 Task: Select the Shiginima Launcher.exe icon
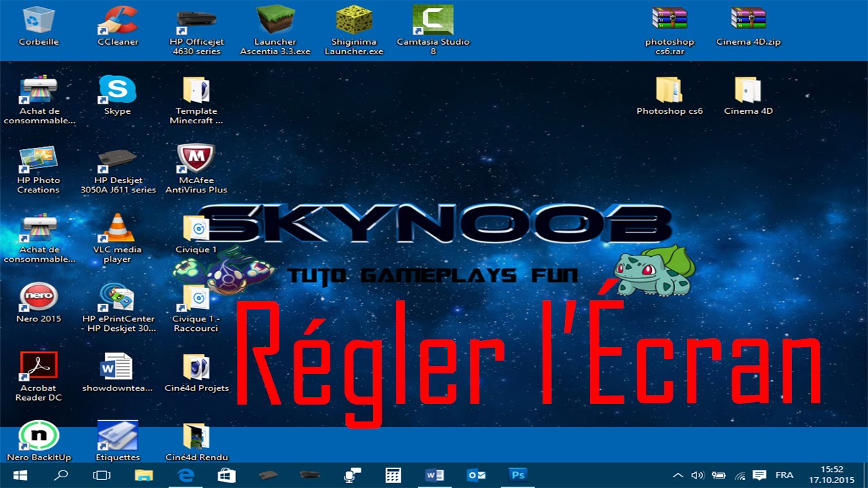pyautogui.click(x=354, y=30)
